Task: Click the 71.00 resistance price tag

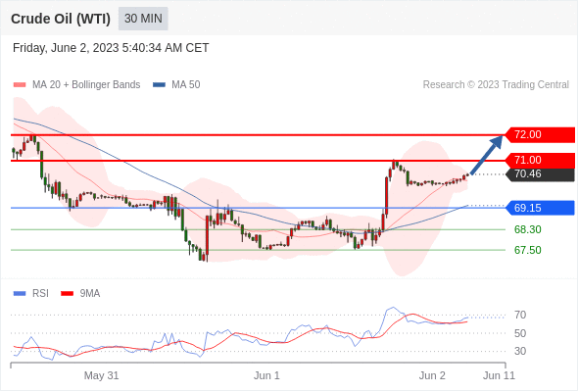Action: point(540,160)
